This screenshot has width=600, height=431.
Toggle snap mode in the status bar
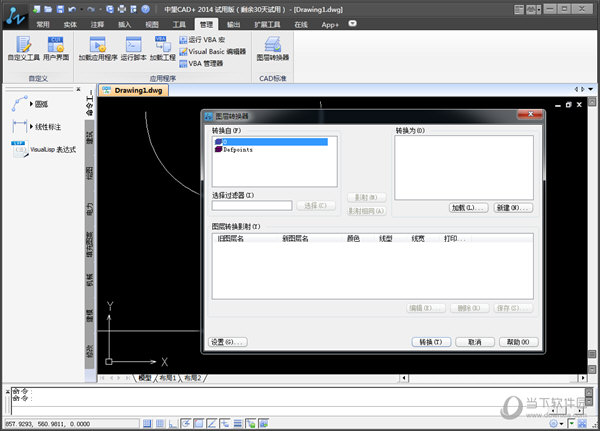point(147,423)
